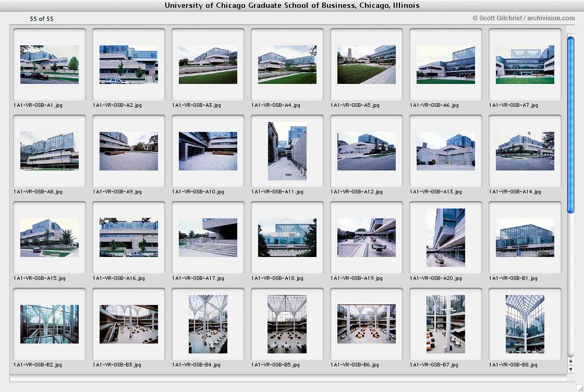584x392 pixels.
Task: Select vertical thumbnail 1A1-VR-GSB-A20.jpg
Action: pos(446,238)
